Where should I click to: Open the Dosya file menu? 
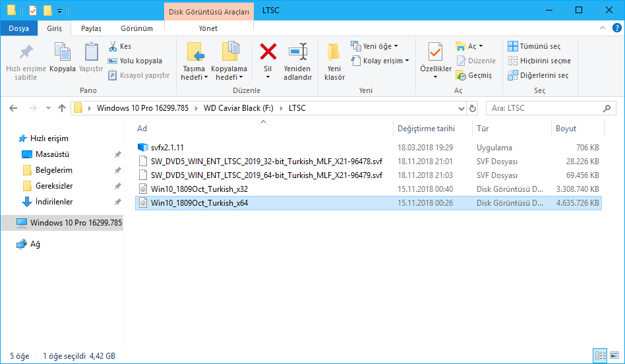[18, 28]
